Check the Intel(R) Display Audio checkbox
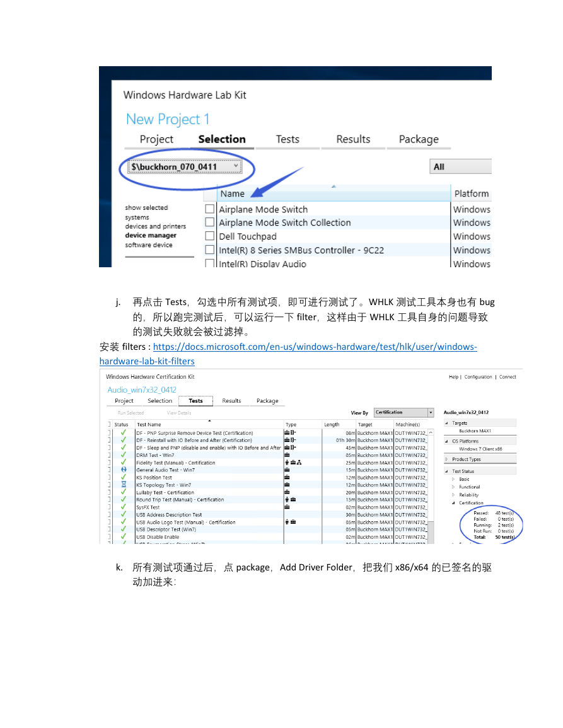 point(210,263)
